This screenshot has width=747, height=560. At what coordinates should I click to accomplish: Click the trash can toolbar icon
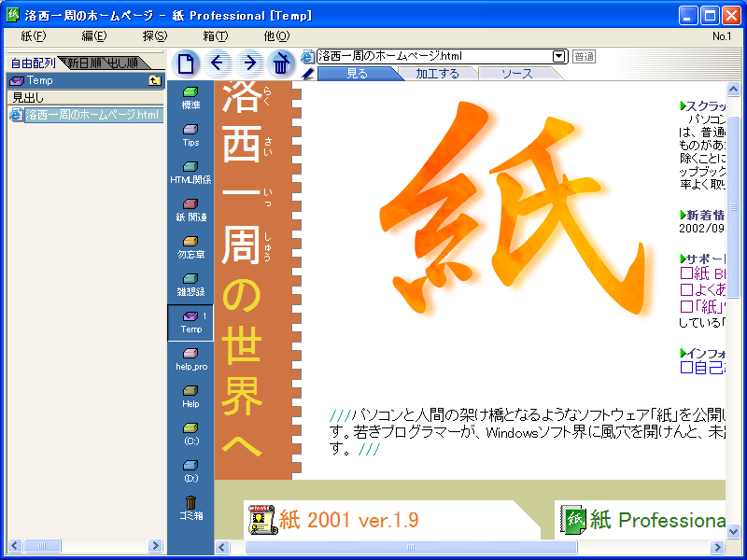pos(280,63)
